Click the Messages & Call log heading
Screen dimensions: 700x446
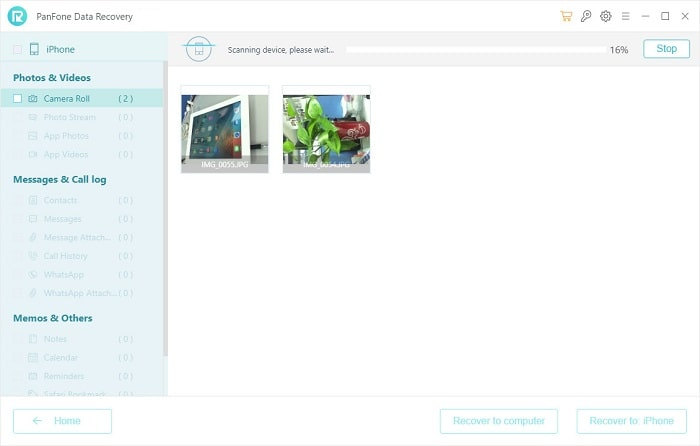60,179
